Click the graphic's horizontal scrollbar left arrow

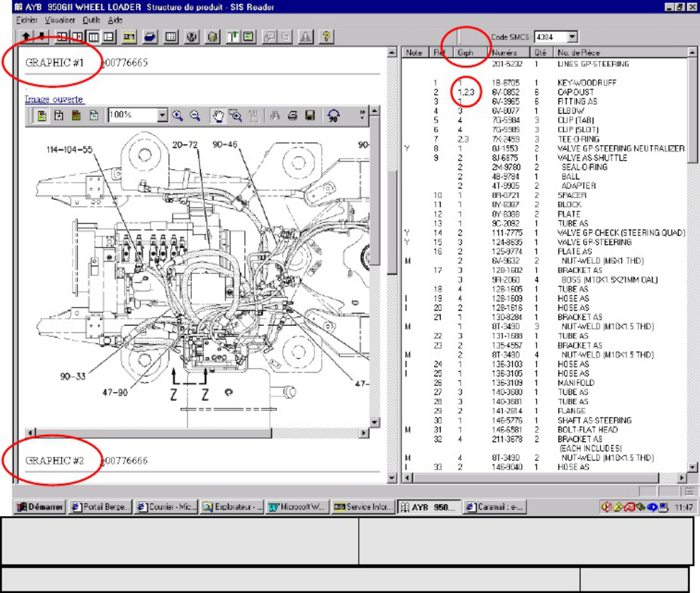30,433
